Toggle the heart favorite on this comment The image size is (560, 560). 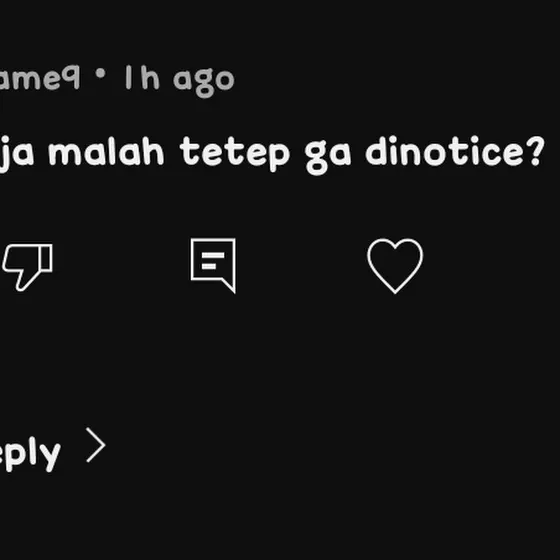(395, 266)
